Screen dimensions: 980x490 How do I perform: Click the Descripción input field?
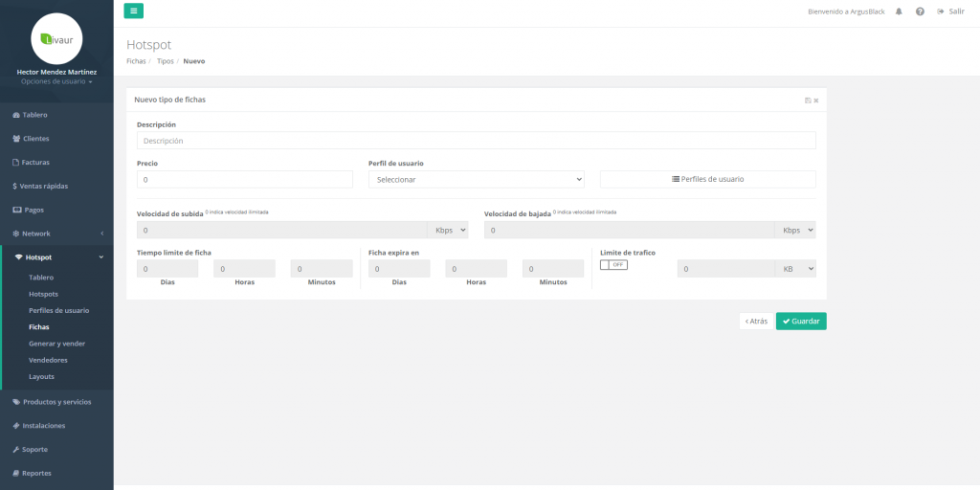[476, 141]
